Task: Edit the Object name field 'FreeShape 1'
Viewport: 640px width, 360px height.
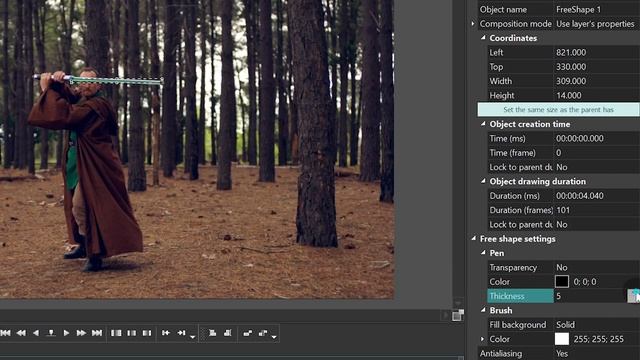Action: 596,9
